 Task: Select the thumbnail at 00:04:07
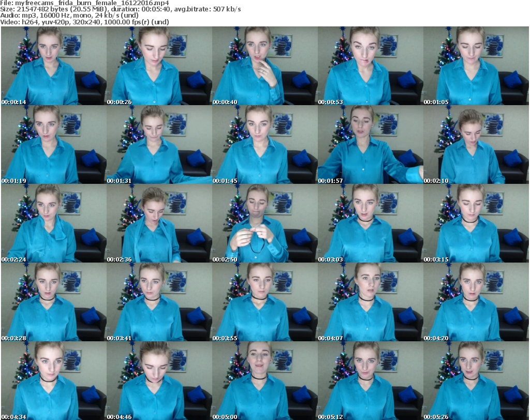370,302
